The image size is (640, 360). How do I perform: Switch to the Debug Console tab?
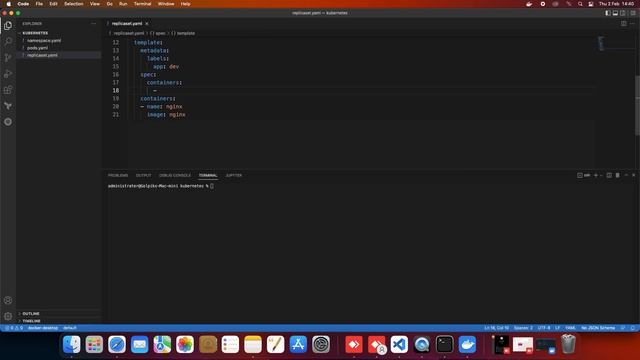[x=175, y=176]
